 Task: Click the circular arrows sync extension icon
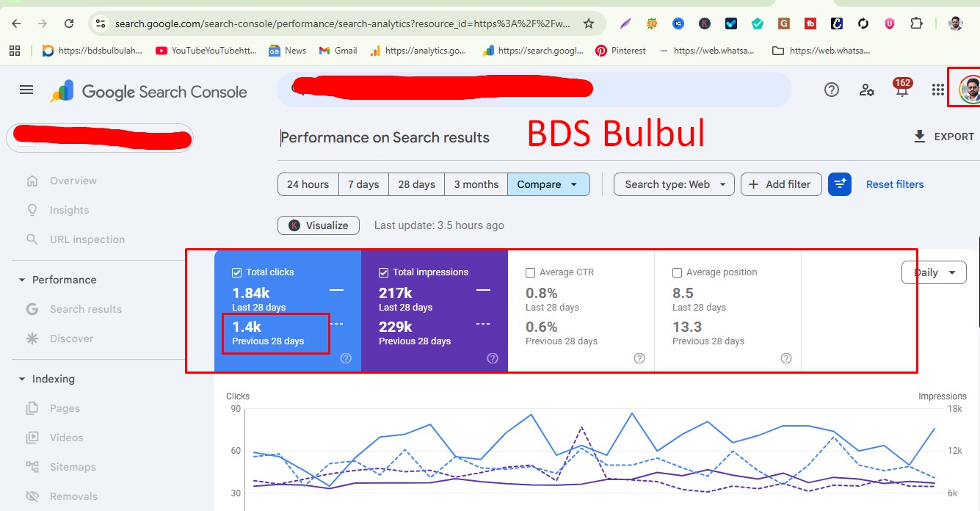[x=863, y=23]
